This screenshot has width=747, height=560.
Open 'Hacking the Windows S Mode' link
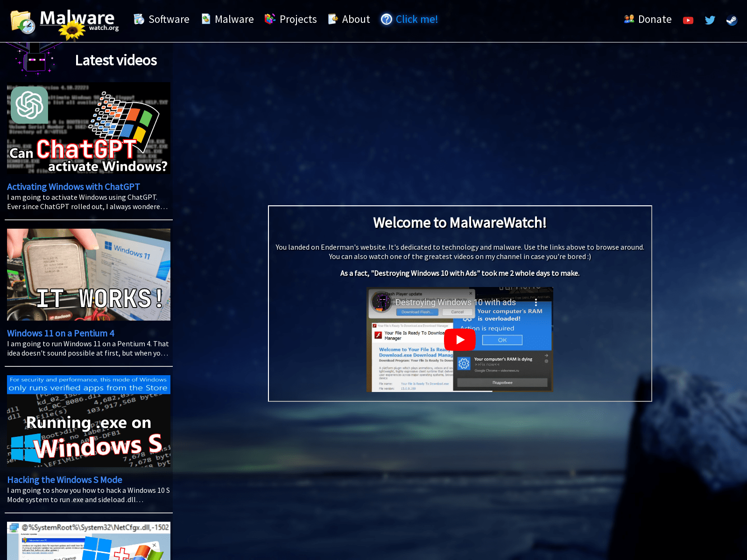pos(64,480)
